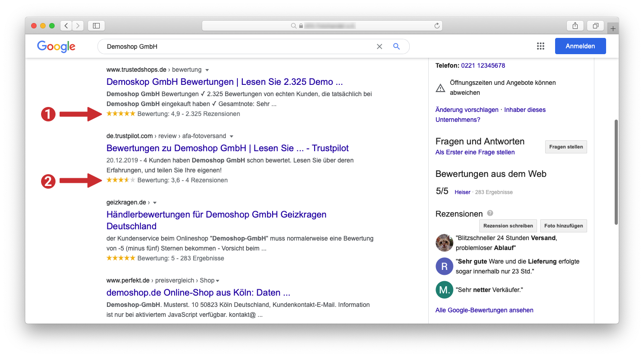Show all tabs overview in Safari
The width and height of the screenshot is (644, 357).
pos(595,26)
